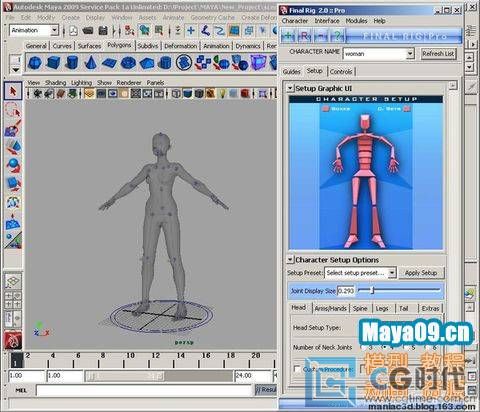This screenshot has width=480, height=412.
Task: Open the Renderer menu in viewport panel
Action: point(129,83)
